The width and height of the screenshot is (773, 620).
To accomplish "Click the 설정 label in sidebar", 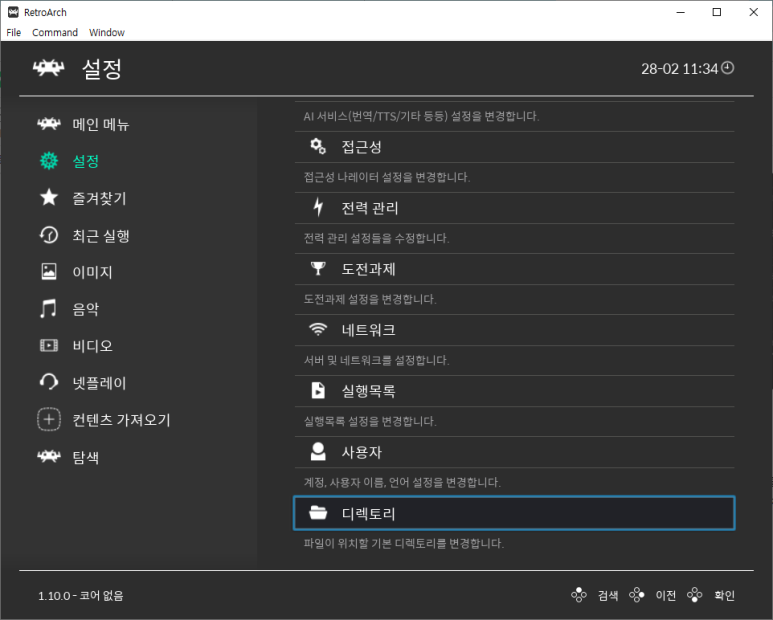I will click(x=85, y=161).
